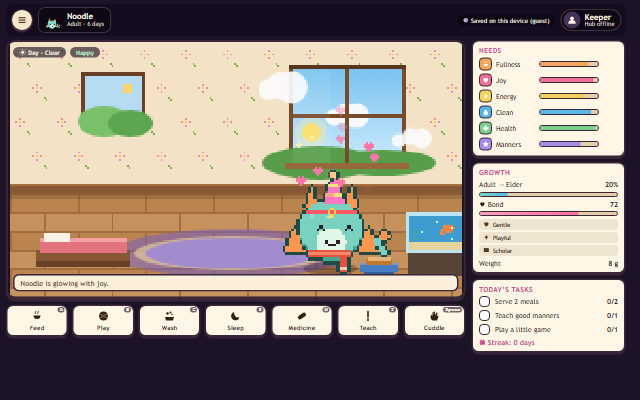The image size is (640, 400).
Task: Click the Joy progress bar
Action: coord(569,80)
